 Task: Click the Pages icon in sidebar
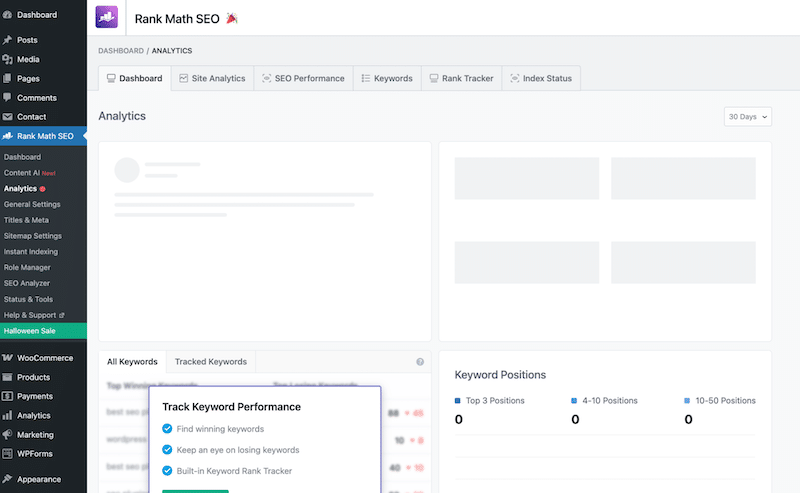pos(7,79)
